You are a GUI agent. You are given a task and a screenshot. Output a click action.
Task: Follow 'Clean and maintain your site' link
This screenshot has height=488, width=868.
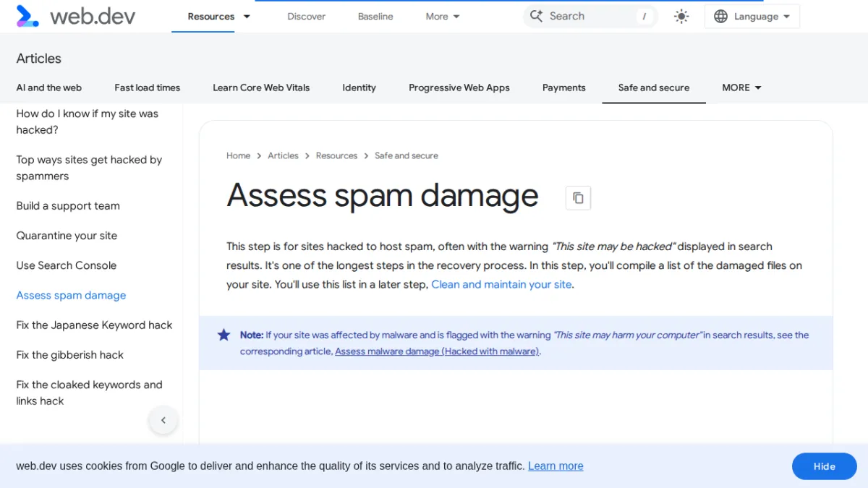click(x=501, y=285)
